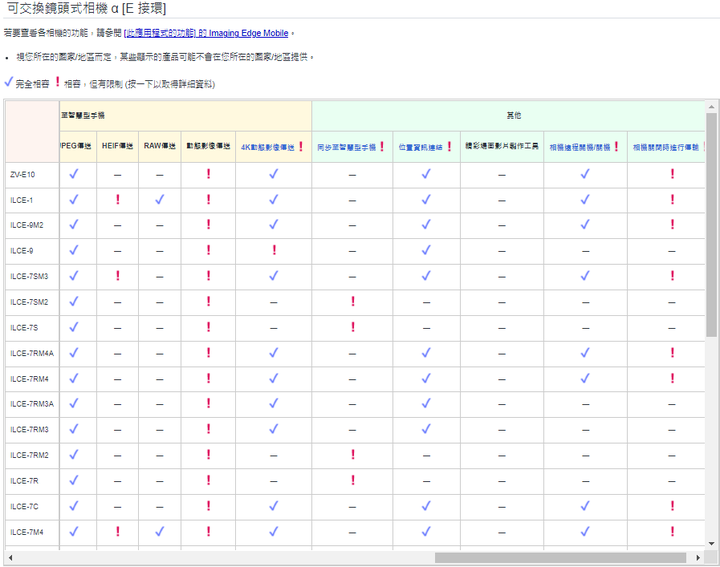Click the 動態影像傳送 column header

(208, 147)
